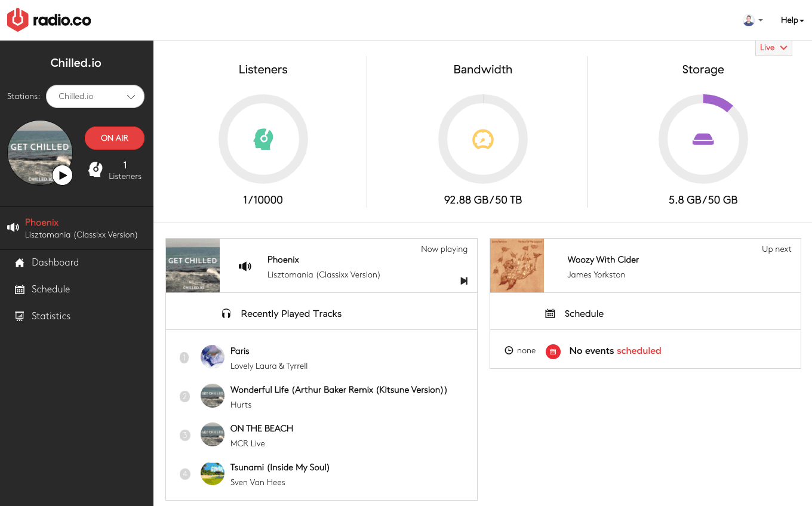Click the red scheduled link
The height and width of the screenshot is (506, 812).
click(639, 350)
